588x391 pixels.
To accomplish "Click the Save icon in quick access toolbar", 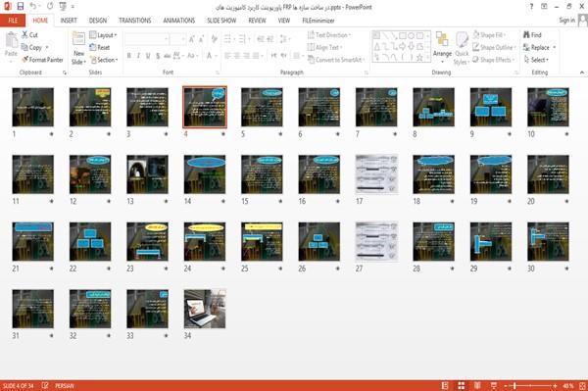I will [x=21, y=7].
